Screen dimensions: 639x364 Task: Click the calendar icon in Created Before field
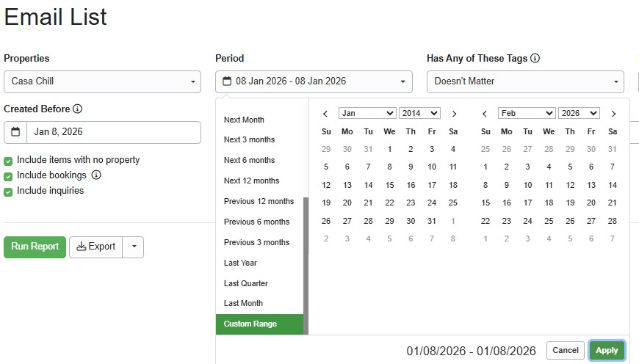pyautogui.click(x=15, y=132)
